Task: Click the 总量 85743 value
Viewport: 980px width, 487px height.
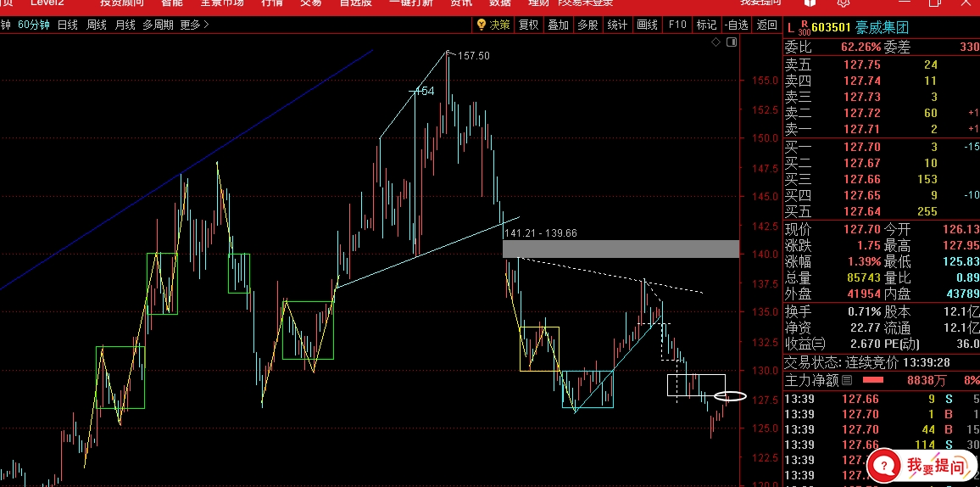Action: [862, 278]
